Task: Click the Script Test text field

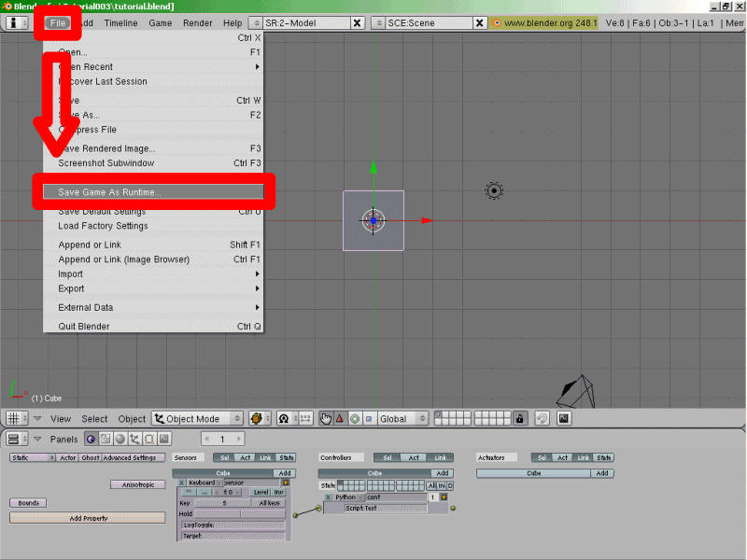Action: pyautogui.click(x=385, y=509)
